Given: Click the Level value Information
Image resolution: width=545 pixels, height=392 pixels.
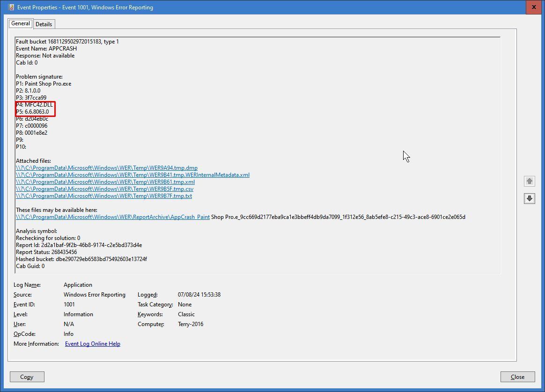Looking at the screenshot, I should pyautogui.click(x=78, y=314).
